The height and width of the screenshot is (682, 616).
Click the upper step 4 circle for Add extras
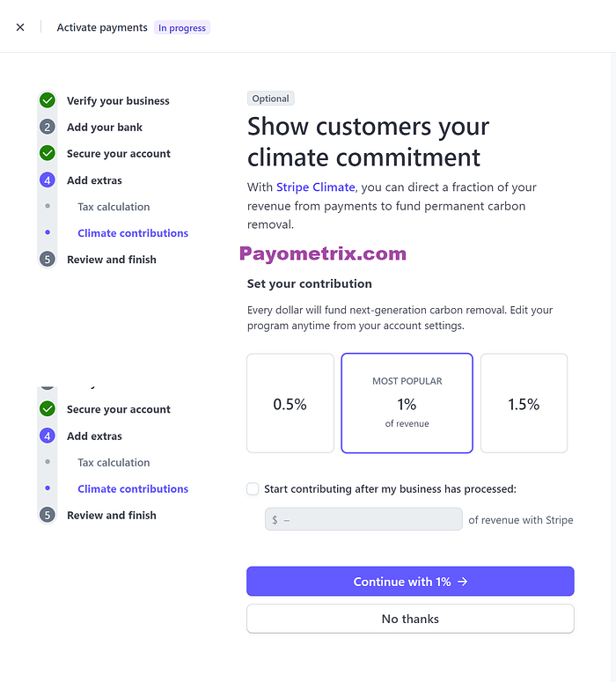[48, 180]
